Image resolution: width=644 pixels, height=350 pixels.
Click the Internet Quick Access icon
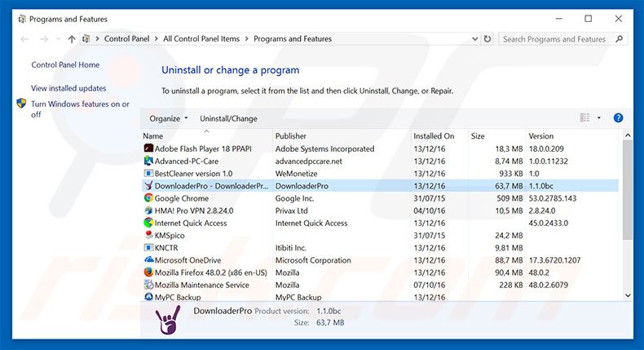148,223
